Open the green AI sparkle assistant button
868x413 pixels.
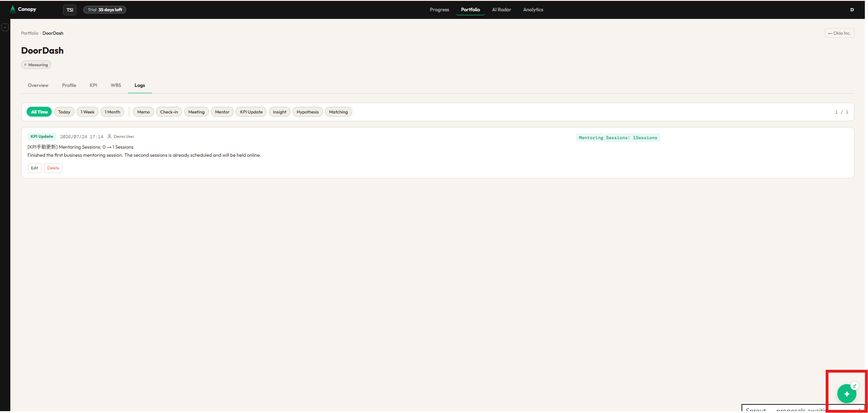tap(846, 394)
